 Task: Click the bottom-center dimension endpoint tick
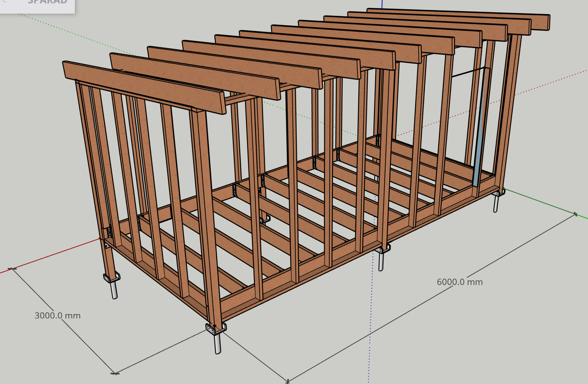click(287, 381)
